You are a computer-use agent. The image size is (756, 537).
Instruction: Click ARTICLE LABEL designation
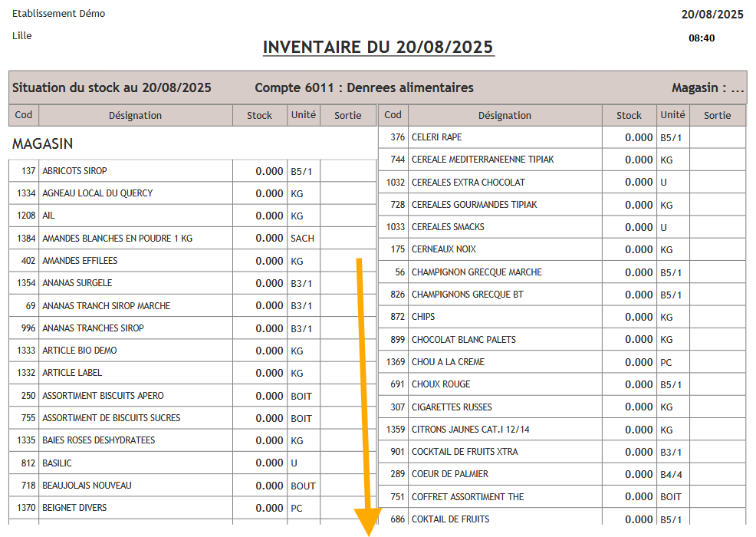click(72, 373)
